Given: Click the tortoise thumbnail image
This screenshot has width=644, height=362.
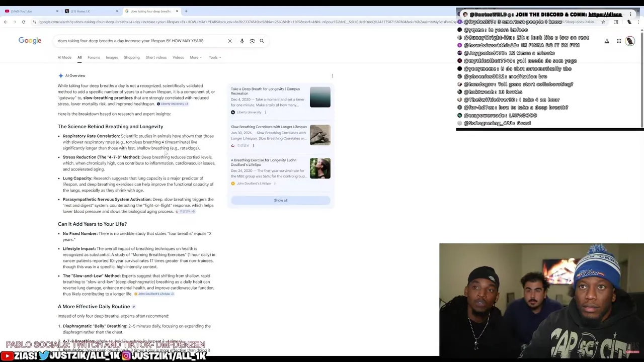Looking at the screenshot, I should tap(320, 135).
